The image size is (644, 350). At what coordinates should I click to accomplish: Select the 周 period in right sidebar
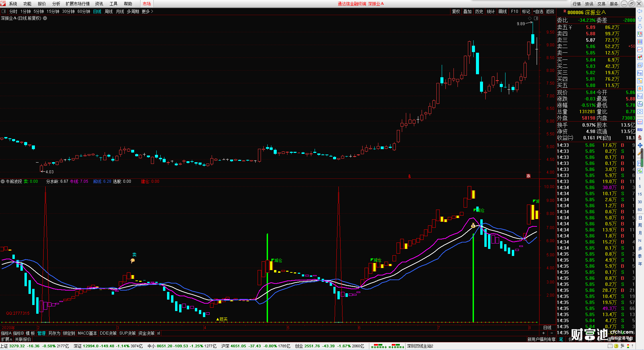(x=640, y=225)
